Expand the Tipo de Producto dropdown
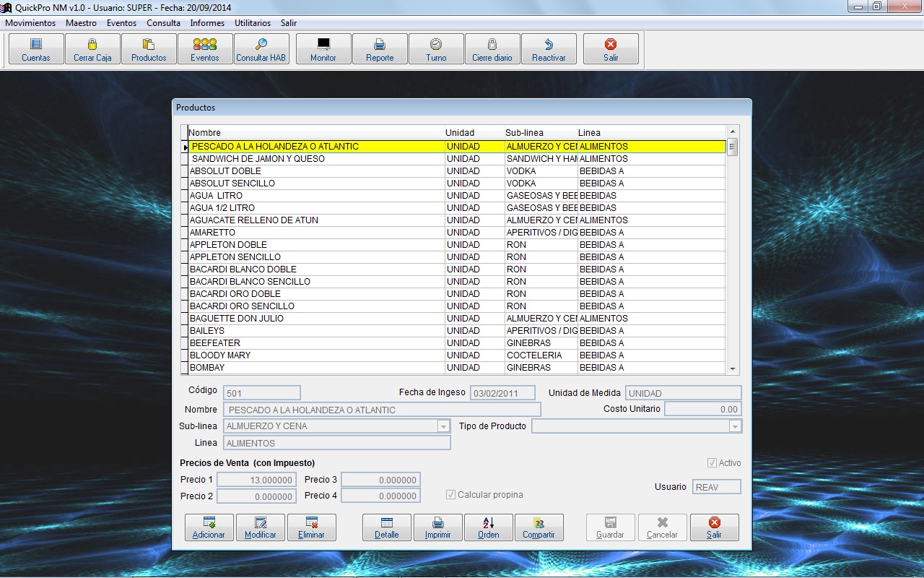 pyautogui.click(x=735, y=426)
